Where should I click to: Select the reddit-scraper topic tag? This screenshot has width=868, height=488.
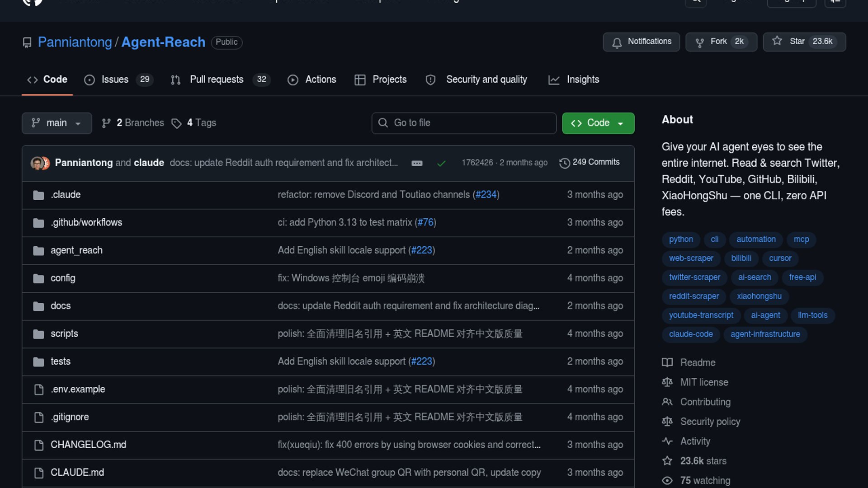(x=694, y=296)
